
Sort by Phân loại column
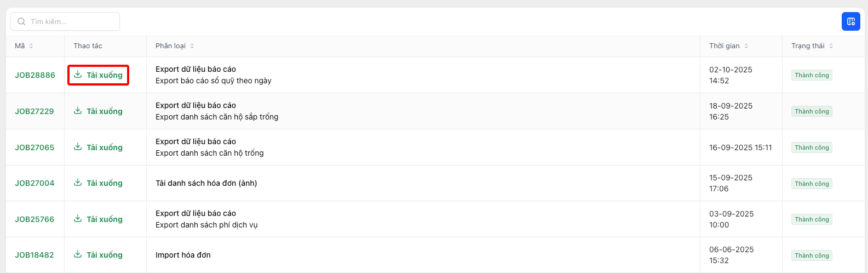192,46
